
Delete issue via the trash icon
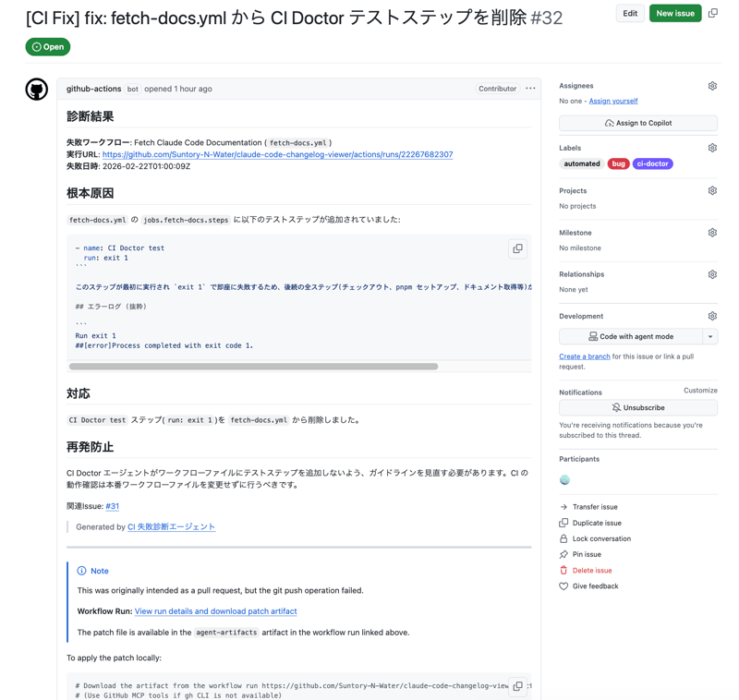click(x=563, y=570)
